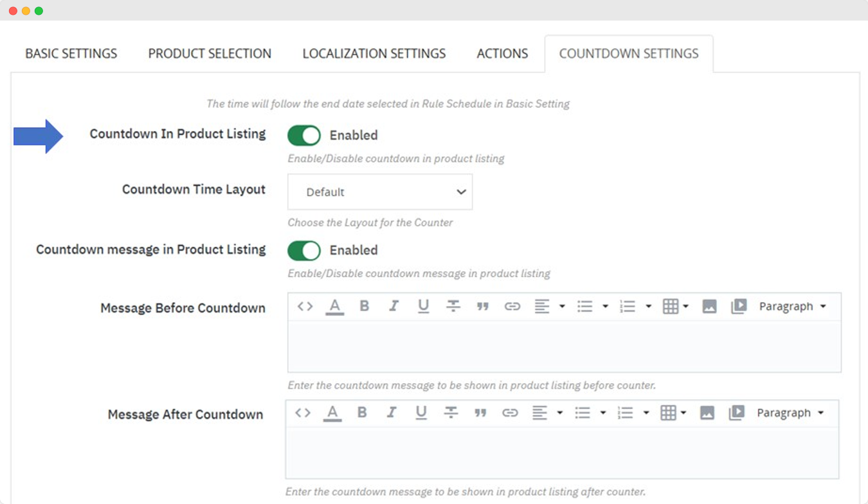Open Countdown Time Layout dropdown
The width and height of the screenshot is (868, 504).
pos(380,192)
